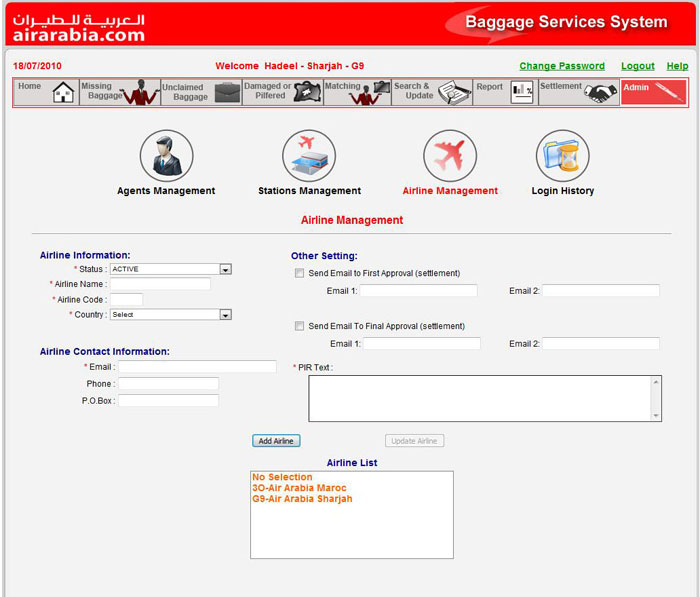Click the Add Airline button
The image size is (700, 597).
pyautogui.click(x=276, y=441)
